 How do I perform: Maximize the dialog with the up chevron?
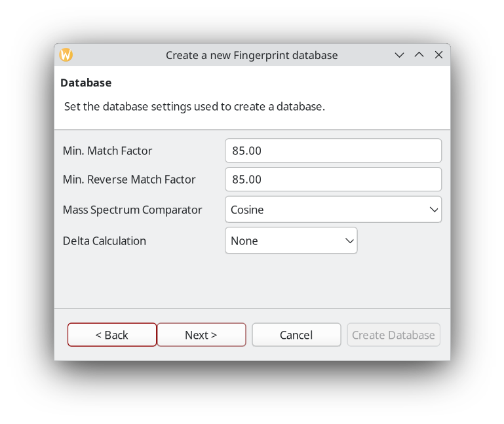pyautogui.click(x=419, y=55)
